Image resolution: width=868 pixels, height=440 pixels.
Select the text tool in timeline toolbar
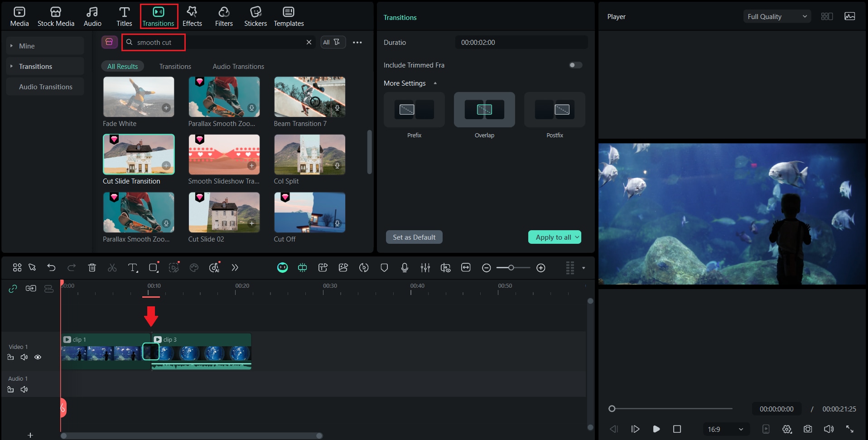[x=132, y=268]
